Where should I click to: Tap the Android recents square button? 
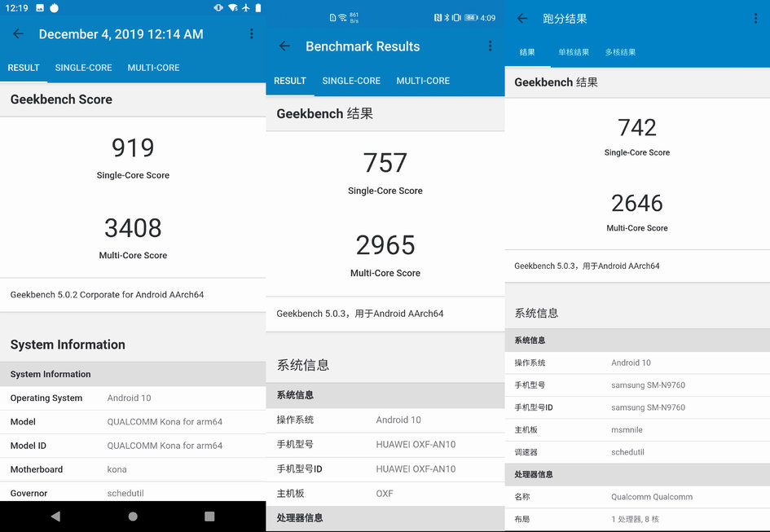tap(209, 517)
